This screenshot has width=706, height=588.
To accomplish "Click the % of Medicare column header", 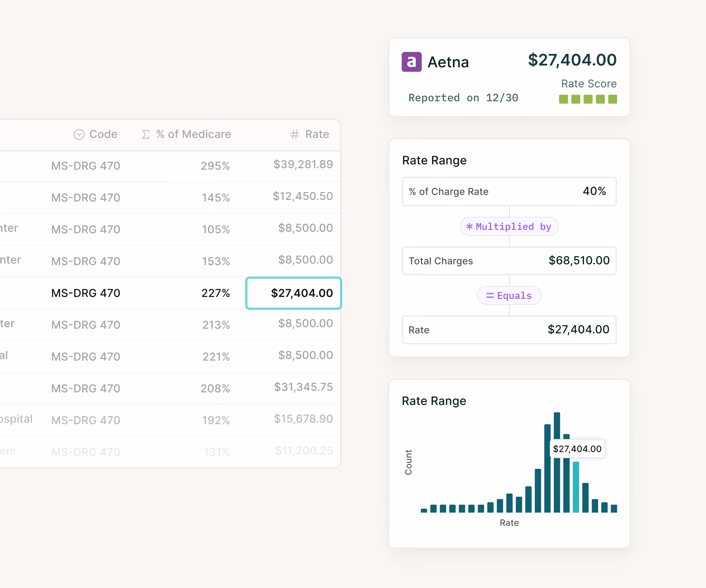I will (x=193, y=134).
